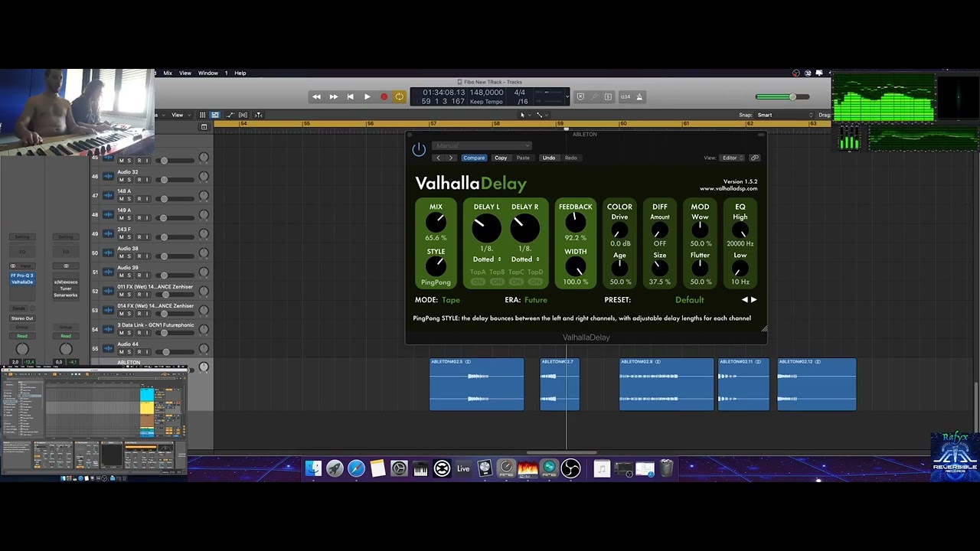Click the metronome icon in control bar
Screen dimensions: 980x551
pos(639,97)
